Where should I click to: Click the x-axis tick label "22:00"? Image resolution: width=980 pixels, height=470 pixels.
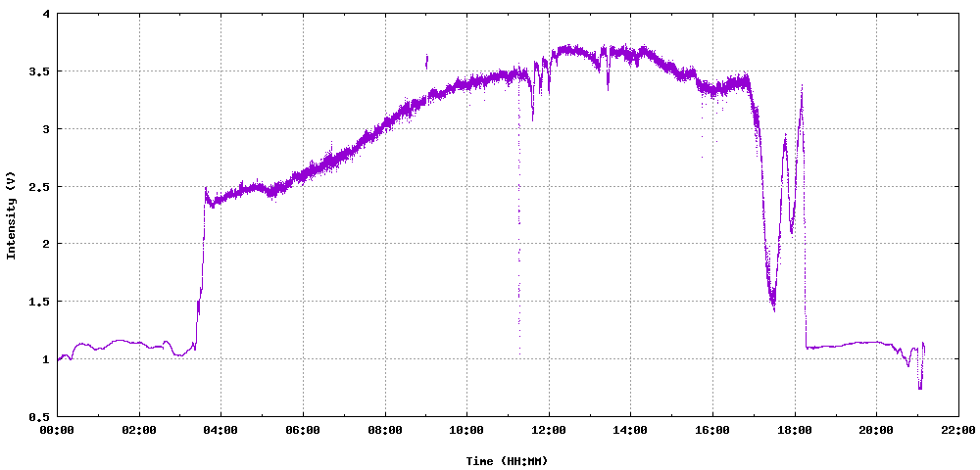coord(958,430)
